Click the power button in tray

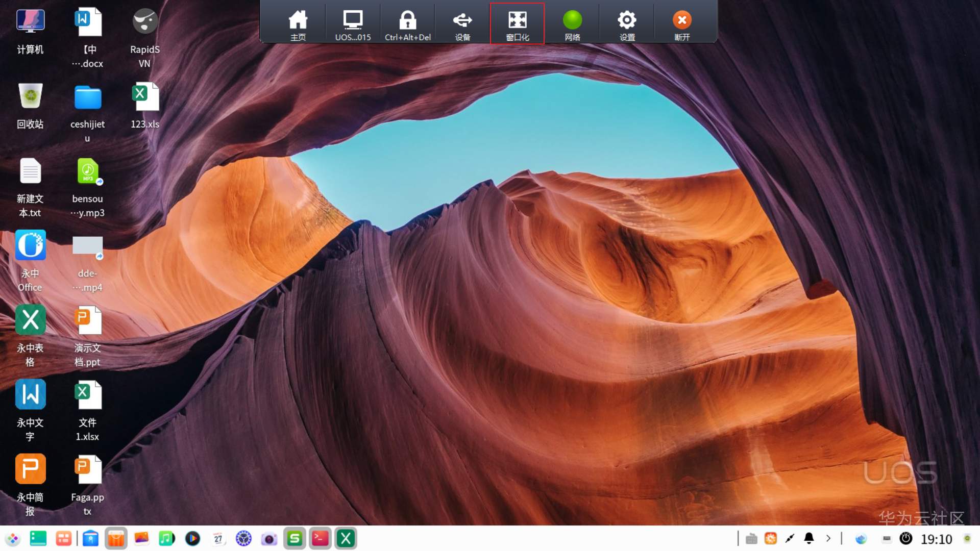click(906, 539)
